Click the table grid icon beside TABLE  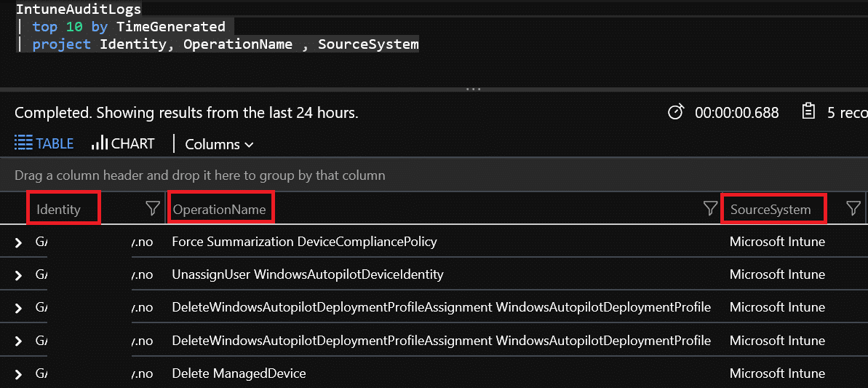pos(23,143)
